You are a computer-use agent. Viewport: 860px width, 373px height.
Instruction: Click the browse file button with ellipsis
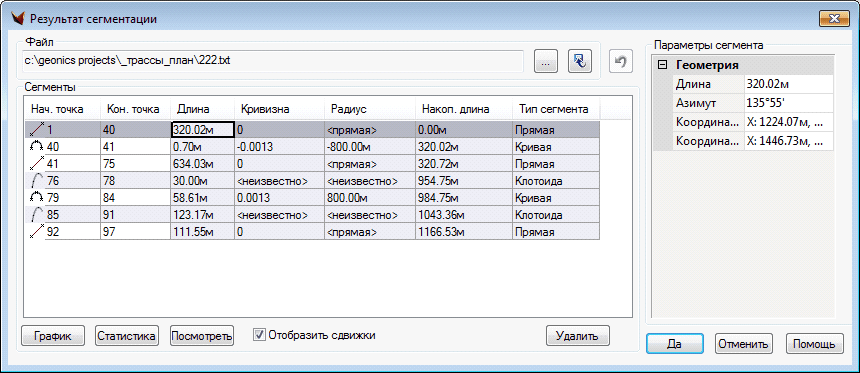[545, 61]
